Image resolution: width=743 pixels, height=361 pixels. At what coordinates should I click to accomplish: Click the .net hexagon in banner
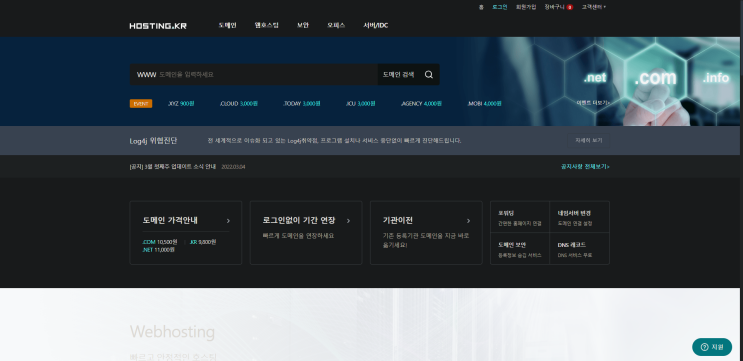pos(595,78)
